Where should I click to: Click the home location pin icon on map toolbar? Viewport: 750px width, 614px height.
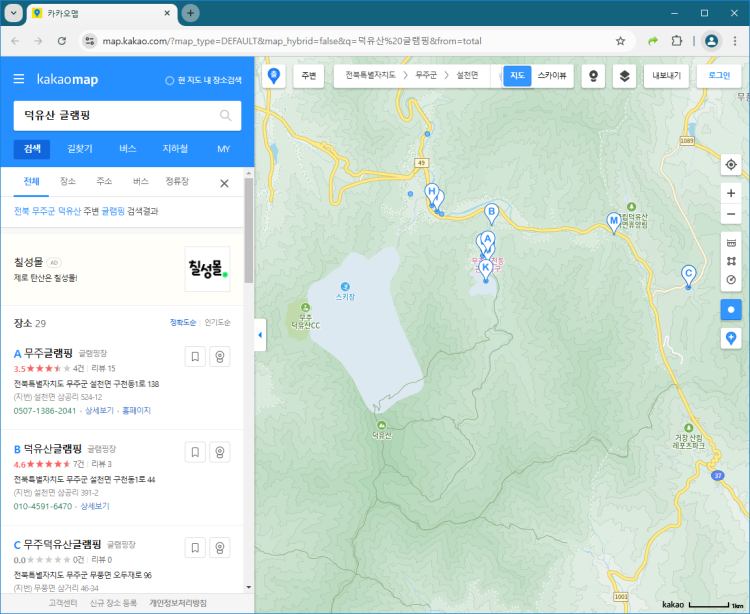[274, 76]
